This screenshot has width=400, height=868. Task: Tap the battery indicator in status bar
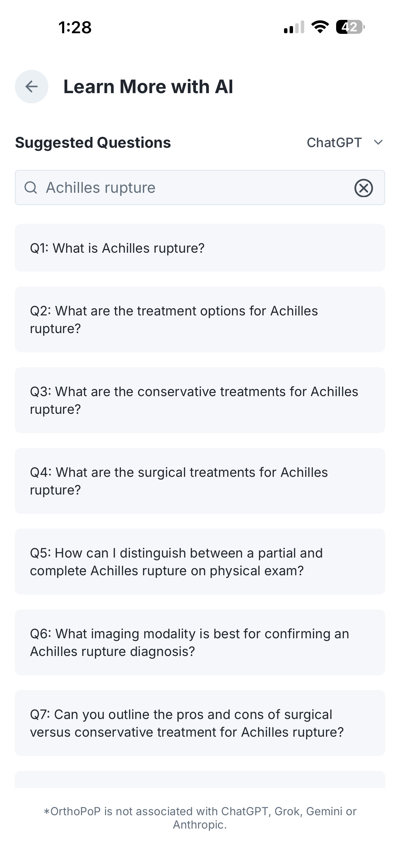point(350,27)
